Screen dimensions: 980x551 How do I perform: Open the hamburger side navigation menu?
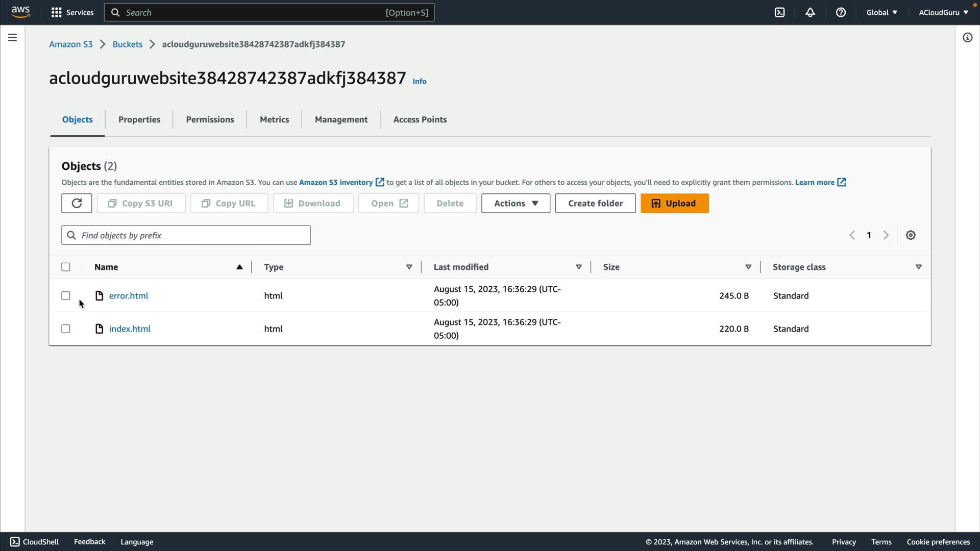[12, 37]
